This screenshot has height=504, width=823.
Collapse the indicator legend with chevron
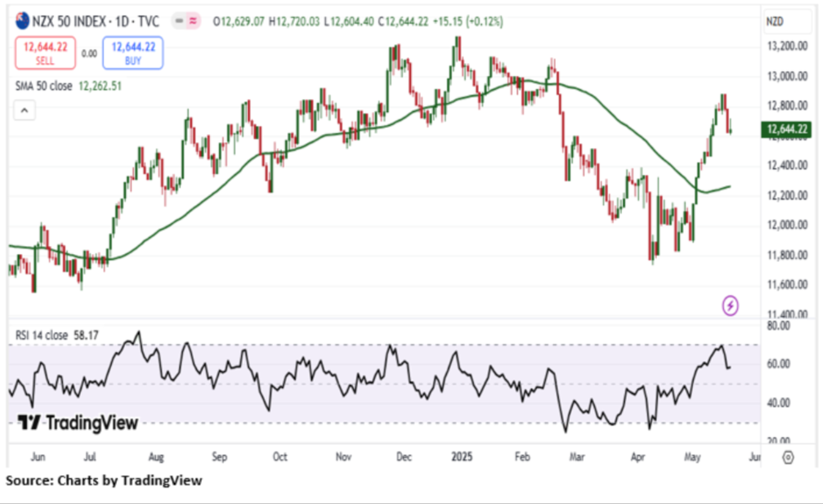pos(25,110)
